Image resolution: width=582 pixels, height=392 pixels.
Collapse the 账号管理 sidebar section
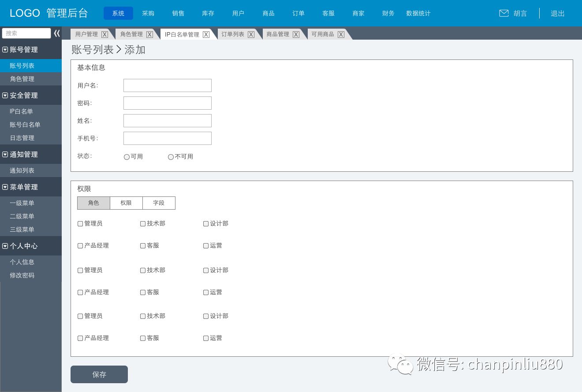coord(5,49)
